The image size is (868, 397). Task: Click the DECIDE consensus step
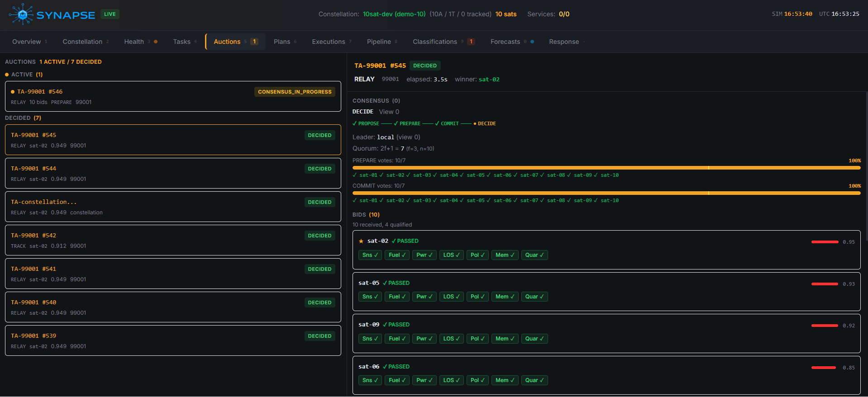click(x=485, y=123)
